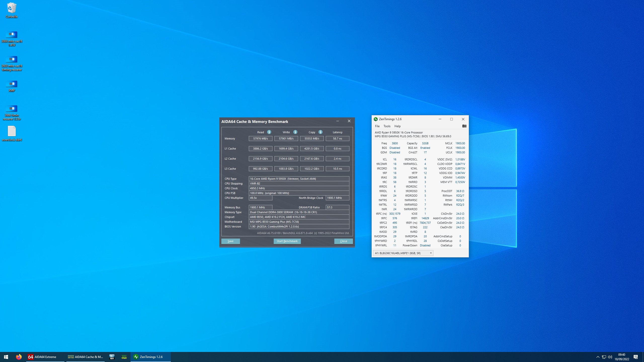Image resolution: width=644 pixels, height=362 pixels.
Task: Click the Save button in AIDA64
Action: pos(230,241)
